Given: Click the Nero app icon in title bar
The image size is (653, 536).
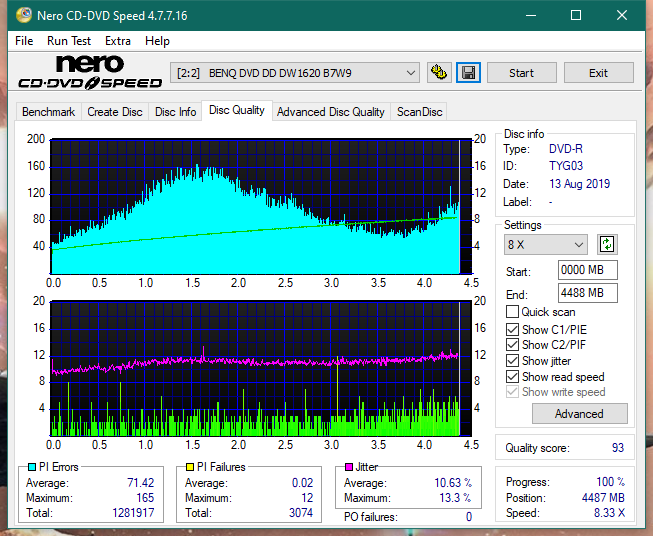Looking at the screenshot, I should (24, 15).
